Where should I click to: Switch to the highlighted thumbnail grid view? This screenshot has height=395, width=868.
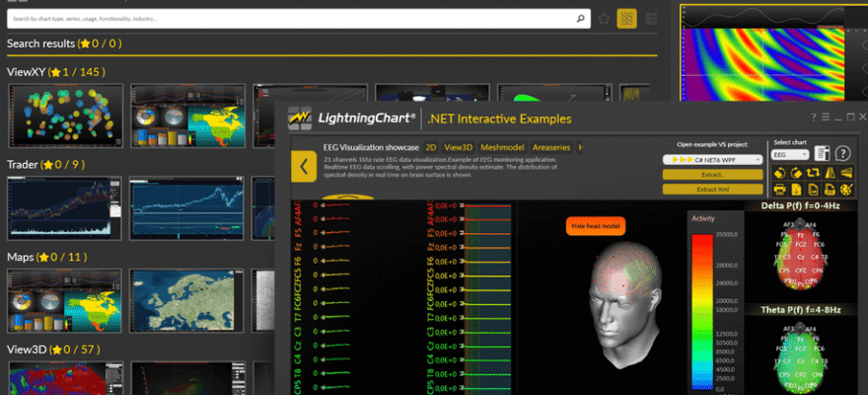pyautogui.click(x=626, y=19)
